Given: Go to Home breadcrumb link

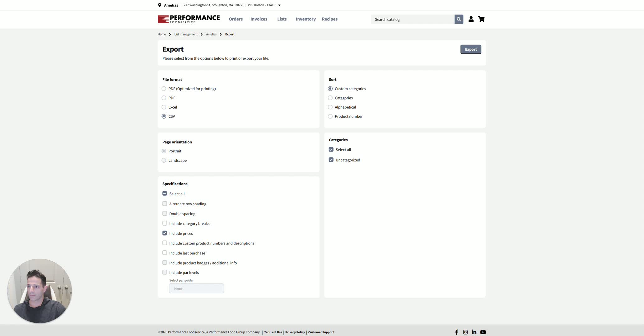Looking at the screenshot, I should coord(162,34).
